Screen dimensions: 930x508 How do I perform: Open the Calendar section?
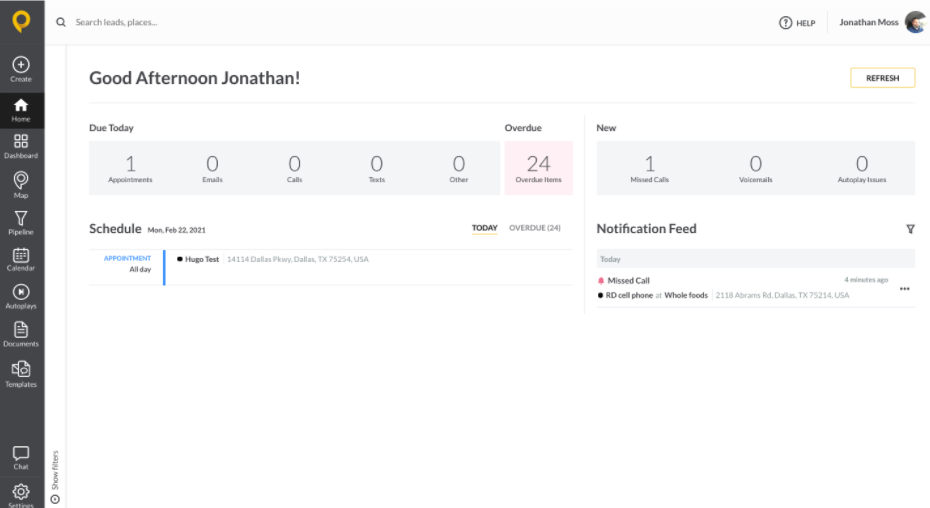coord(21,260)
